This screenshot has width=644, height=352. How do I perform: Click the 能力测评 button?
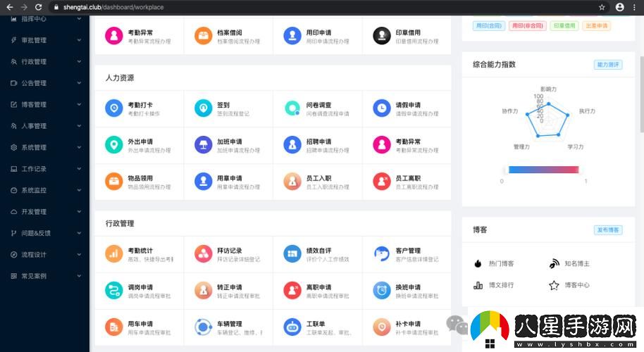[608, 64]
